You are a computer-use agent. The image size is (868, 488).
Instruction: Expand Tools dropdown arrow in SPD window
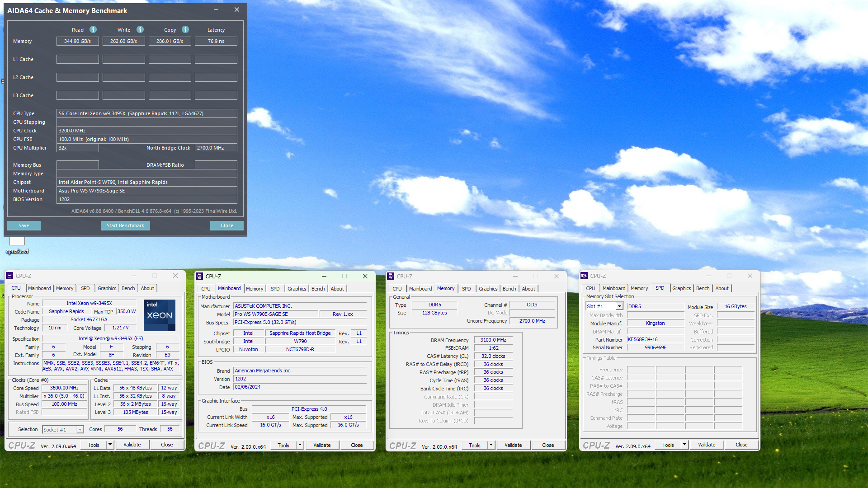[684, 445]
